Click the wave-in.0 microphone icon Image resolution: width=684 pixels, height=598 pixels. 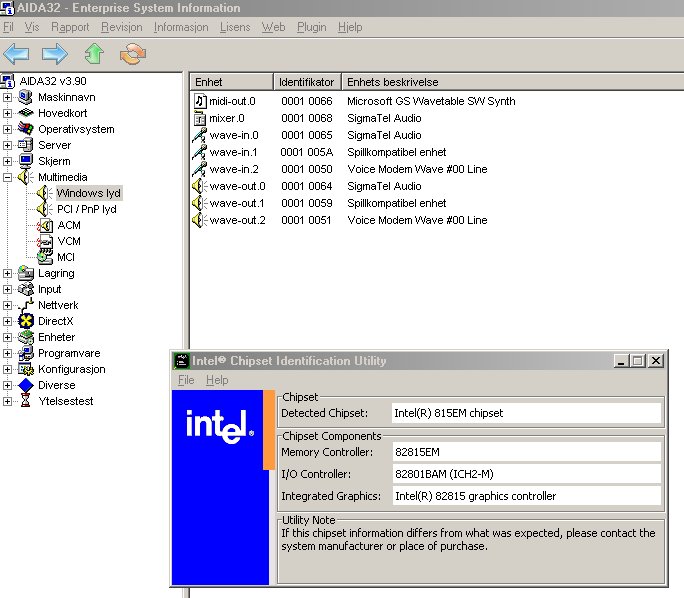click(x=200, y=135)
